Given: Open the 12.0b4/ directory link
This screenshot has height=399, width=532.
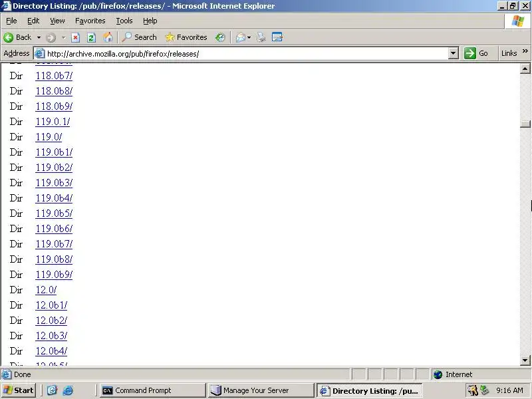Looking at the screenshot, I should [x=51, y=351].
